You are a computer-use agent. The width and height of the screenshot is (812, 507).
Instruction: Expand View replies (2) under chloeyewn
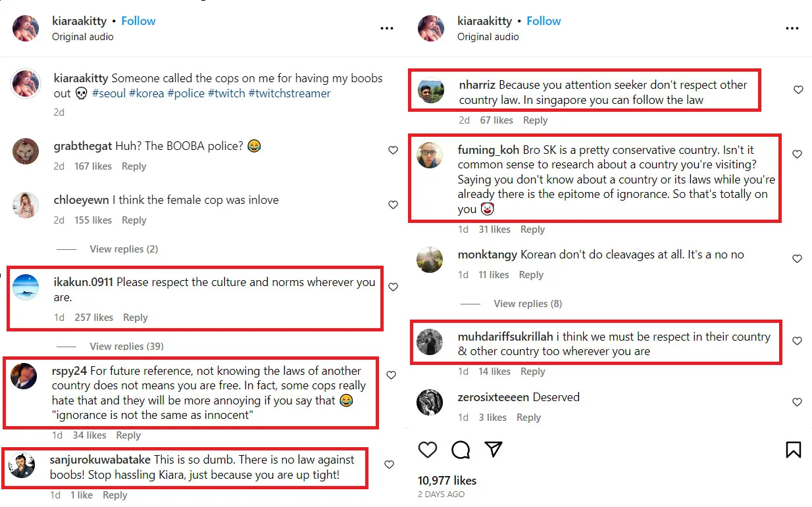(x=124, y=249)
